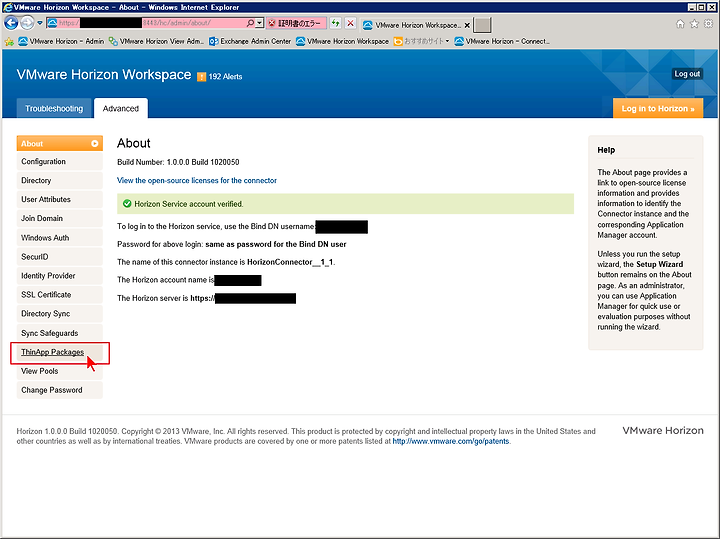Image resolution: width=720 pixels, height=539 pixels.
Task: Open VMware Horizon - Admin bookmark
Action: coord(62,41)
